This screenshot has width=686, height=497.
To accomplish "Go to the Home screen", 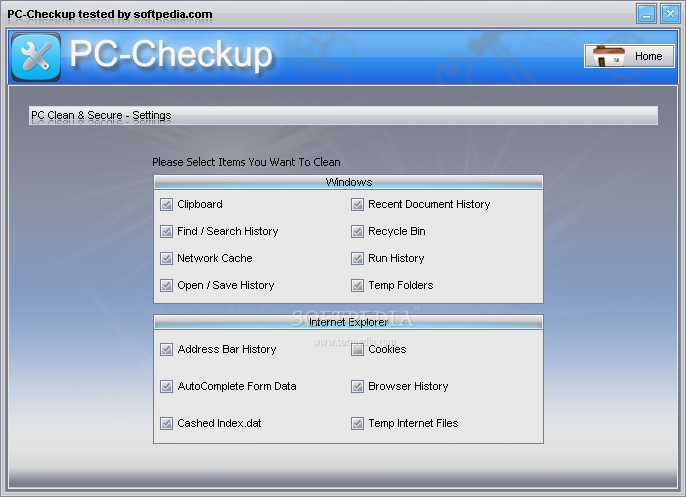I will pyautogui.click(x=629, y=56).
